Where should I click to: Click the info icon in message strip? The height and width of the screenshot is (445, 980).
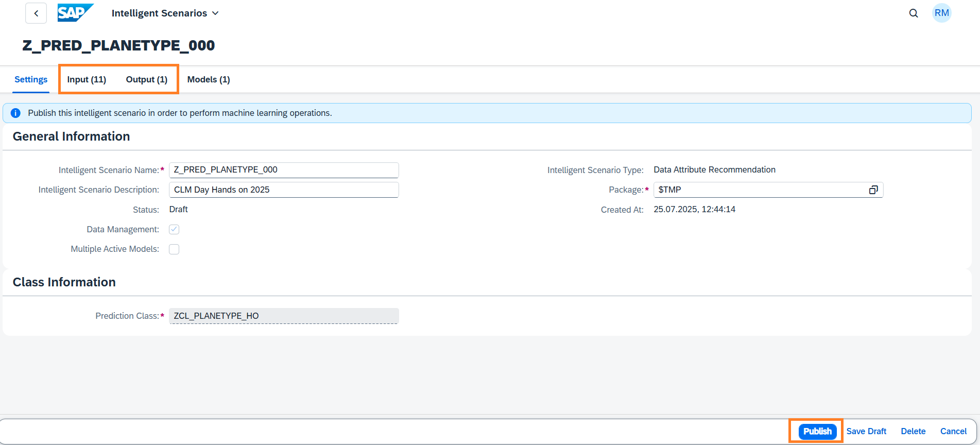(15, 113)
